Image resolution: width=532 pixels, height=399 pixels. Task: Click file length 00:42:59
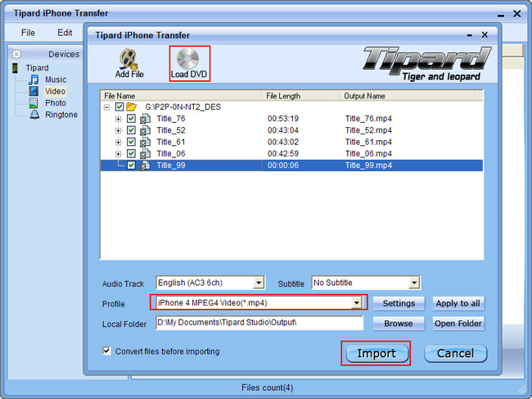pos(283,153)
